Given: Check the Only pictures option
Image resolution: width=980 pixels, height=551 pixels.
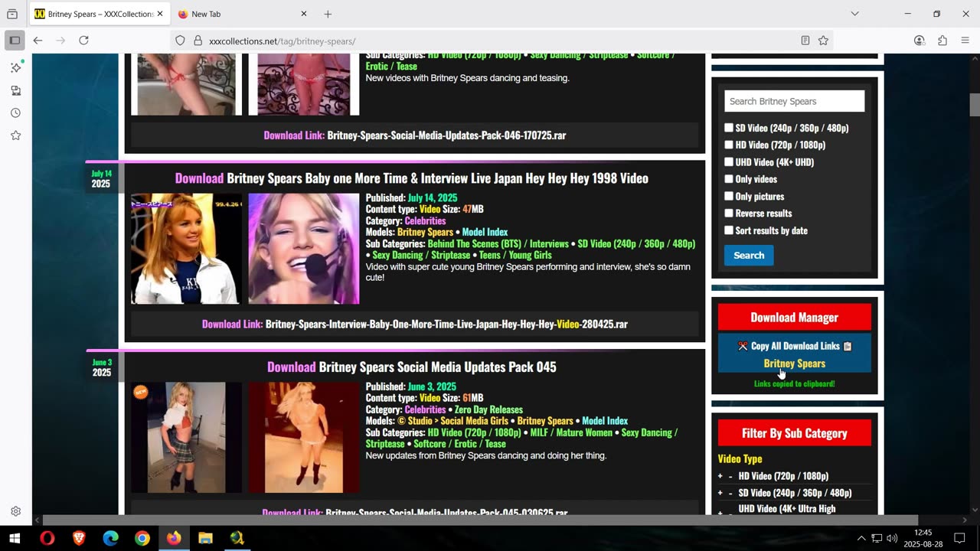Looking at the screenshot, I should pyautogui.click(x=729, y=196).
